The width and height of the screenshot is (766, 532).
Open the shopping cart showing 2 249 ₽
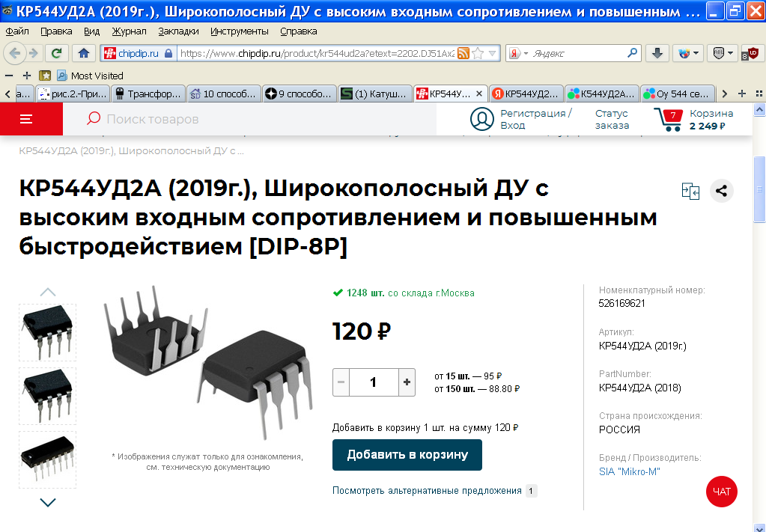(x=704, y=119)
